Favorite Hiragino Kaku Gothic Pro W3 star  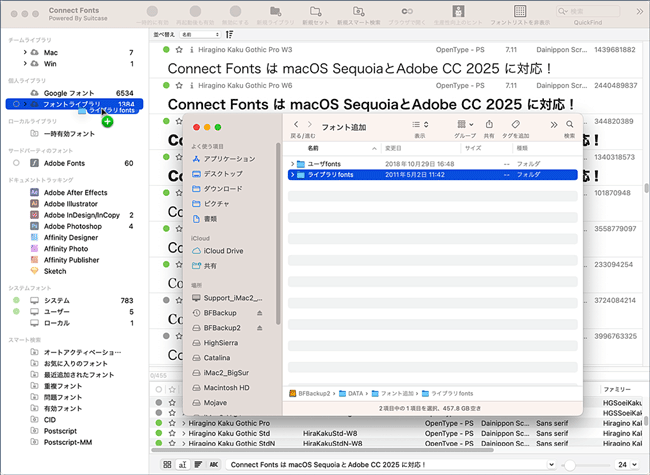[179, 50]
